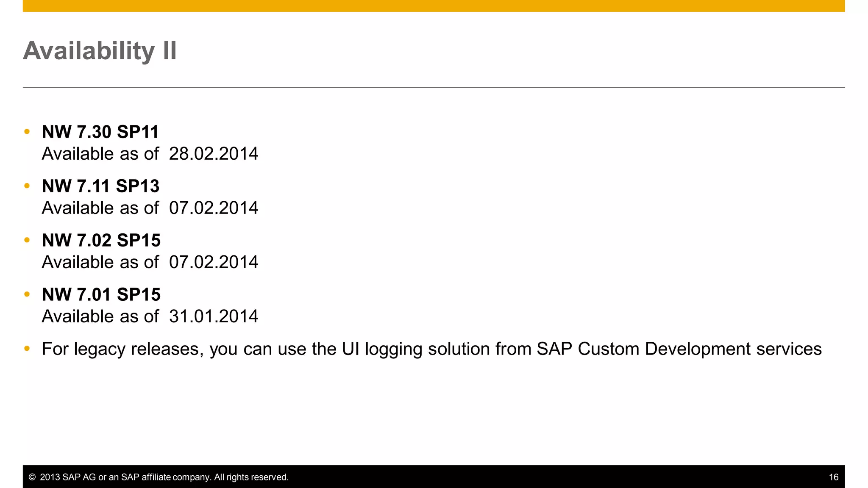868x488 pixels.
Task: Click the slide page number 16
Action: click(x=834, y=477)
